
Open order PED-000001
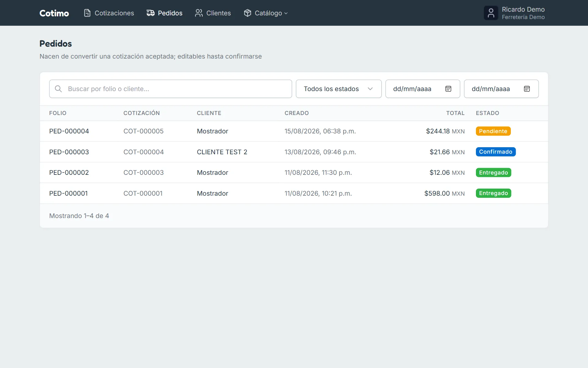tap(69, 194)
